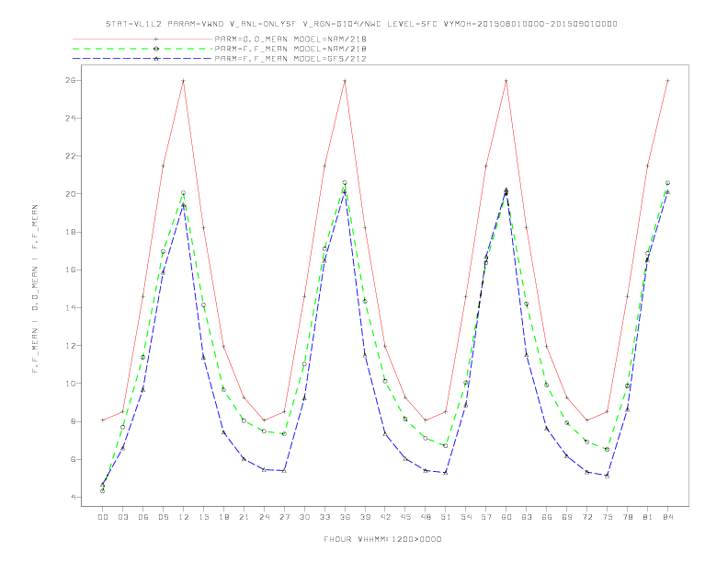Screen dimensions: 728x563
Task: Click the y-axis tick label 10
Action: pyautogui.click(x=70, y=384)
